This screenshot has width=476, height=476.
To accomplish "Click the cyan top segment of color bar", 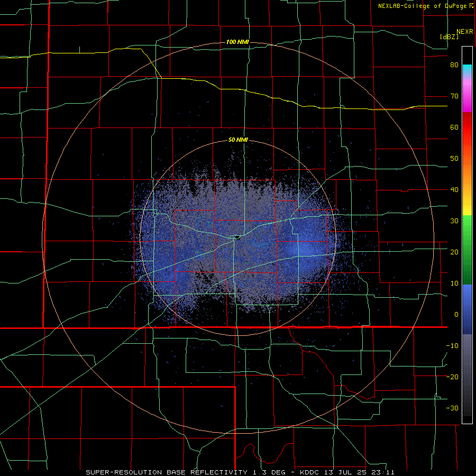I will click(467, 69).
